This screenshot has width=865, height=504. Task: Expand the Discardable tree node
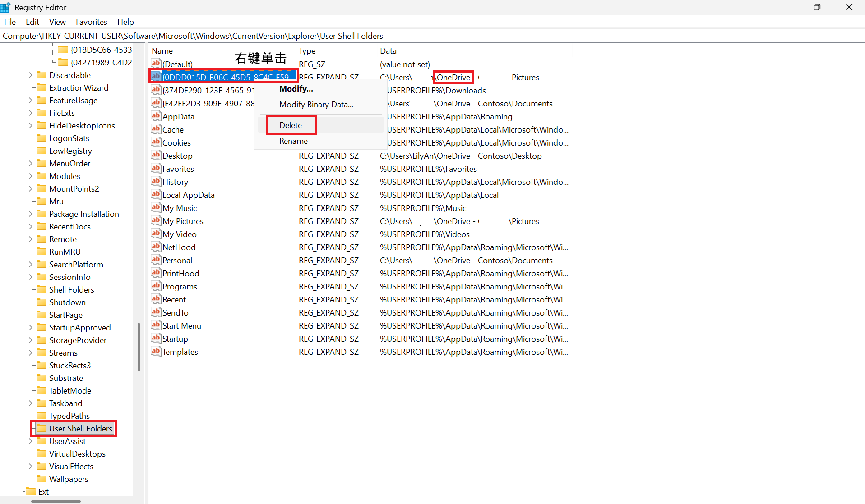tap(31, 75)
